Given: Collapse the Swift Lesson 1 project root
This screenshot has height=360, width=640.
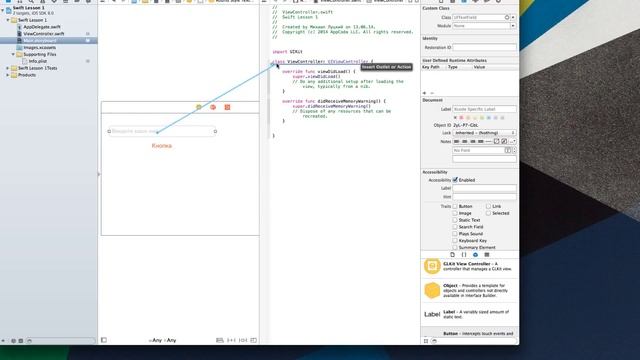Looking at the screenshot, I should pos(3,10).
